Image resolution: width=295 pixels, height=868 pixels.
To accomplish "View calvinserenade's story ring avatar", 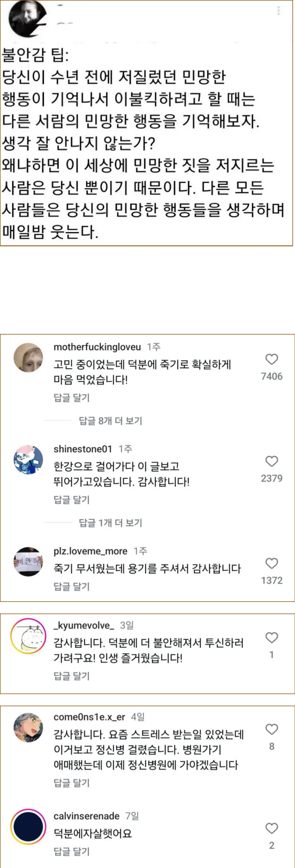I will click(28, 826).
